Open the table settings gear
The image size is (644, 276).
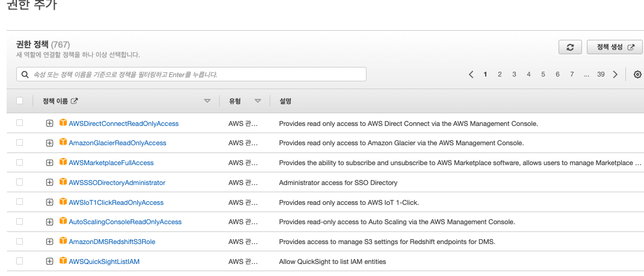coord(637,75)
